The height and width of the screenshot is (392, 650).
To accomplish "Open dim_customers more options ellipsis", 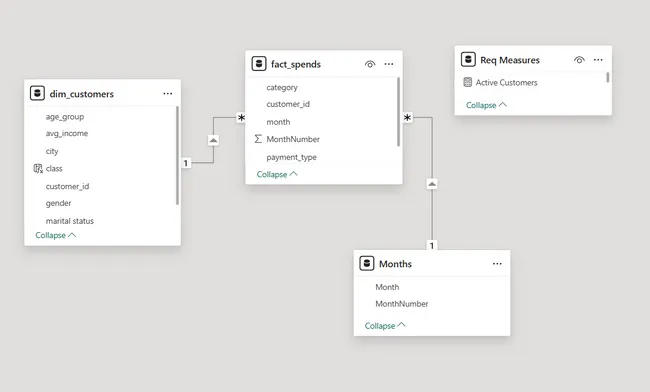I will point(168,94).
